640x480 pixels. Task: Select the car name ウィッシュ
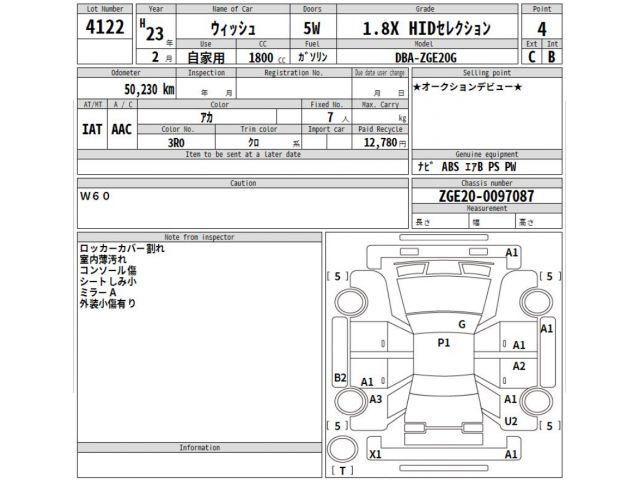[x=233, y=28]
